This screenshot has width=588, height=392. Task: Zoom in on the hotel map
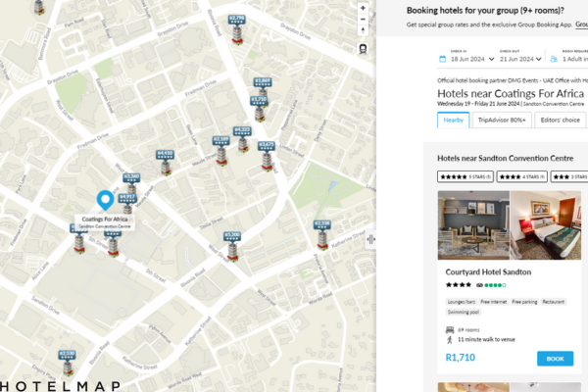[x=364, y=8]
